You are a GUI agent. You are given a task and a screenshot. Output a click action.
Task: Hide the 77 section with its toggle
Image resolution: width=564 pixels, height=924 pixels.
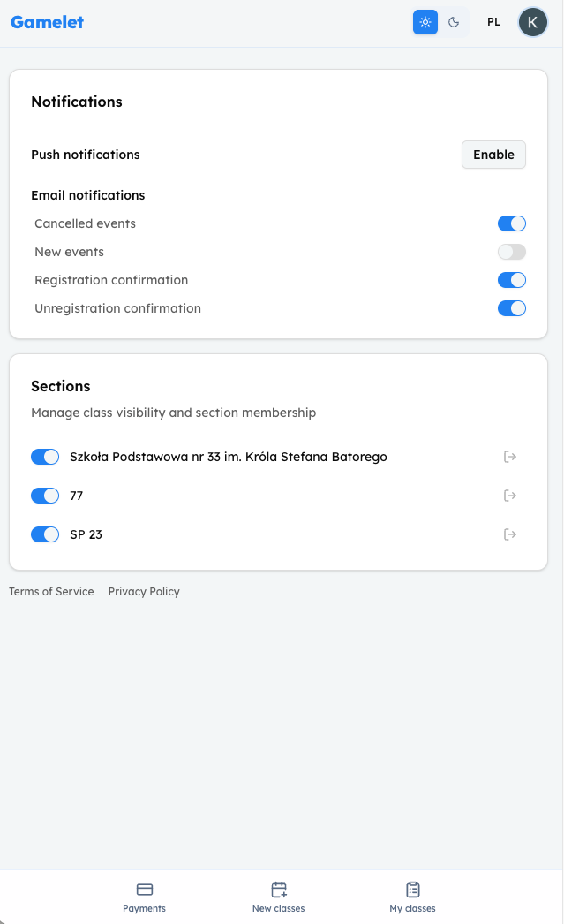(x=45, y=496)
